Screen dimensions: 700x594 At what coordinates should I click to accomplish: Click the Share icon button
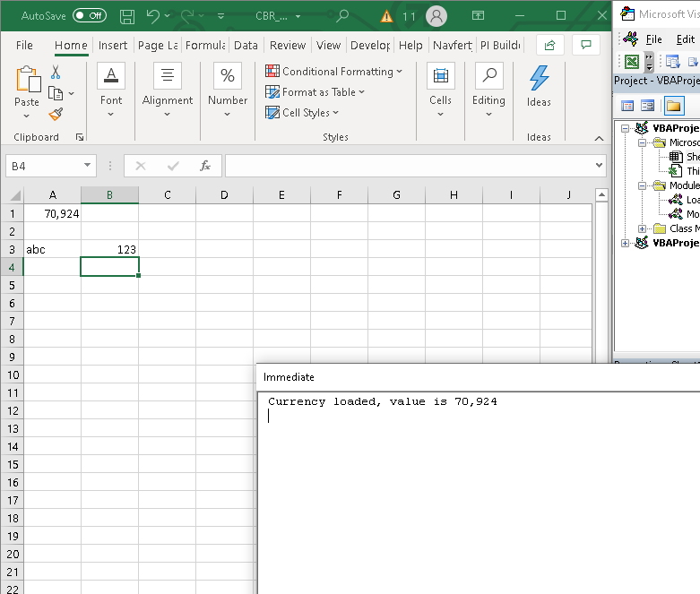[549, 45]
